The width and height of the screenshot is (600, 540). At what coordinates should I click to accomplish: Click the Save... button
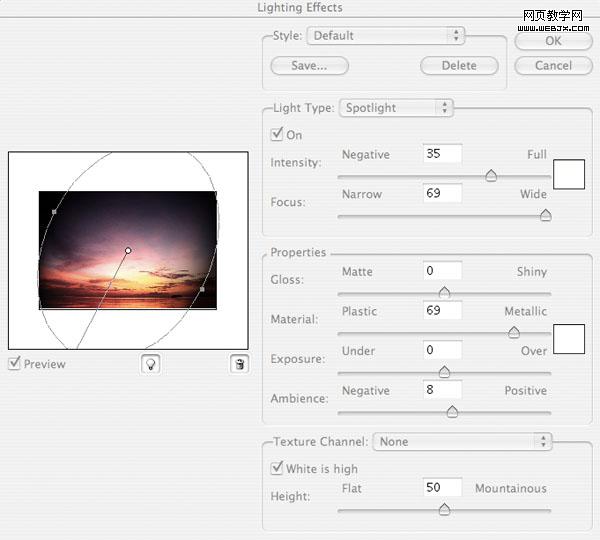pyautogui.click(x=309, y=65)
